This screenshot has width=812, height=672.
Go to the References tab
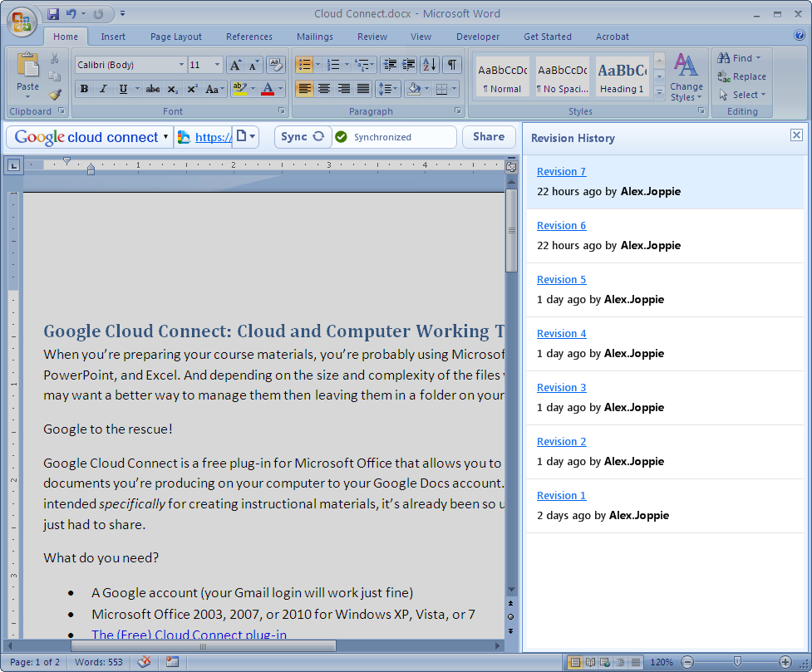pos(249,37)
